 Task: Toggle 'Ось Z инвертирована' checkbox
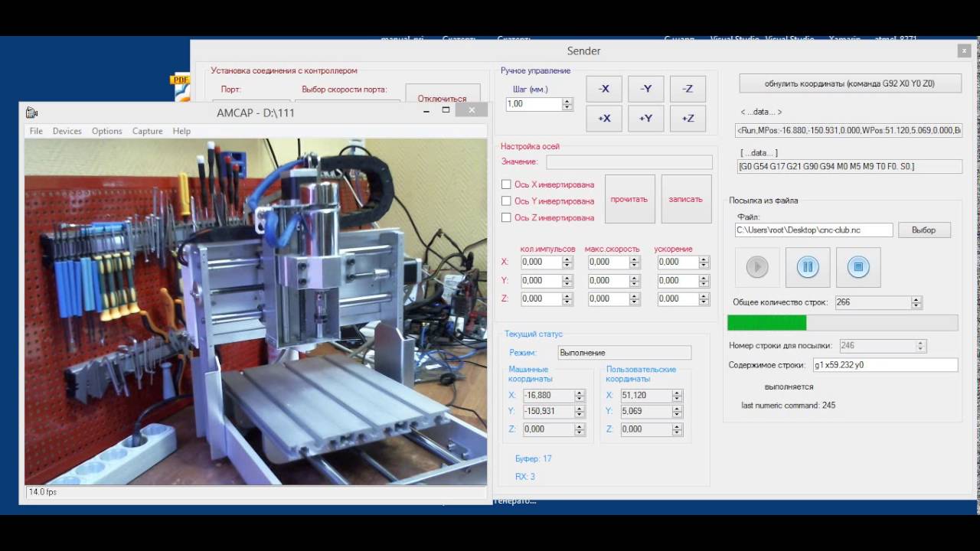tap(506, 217)
